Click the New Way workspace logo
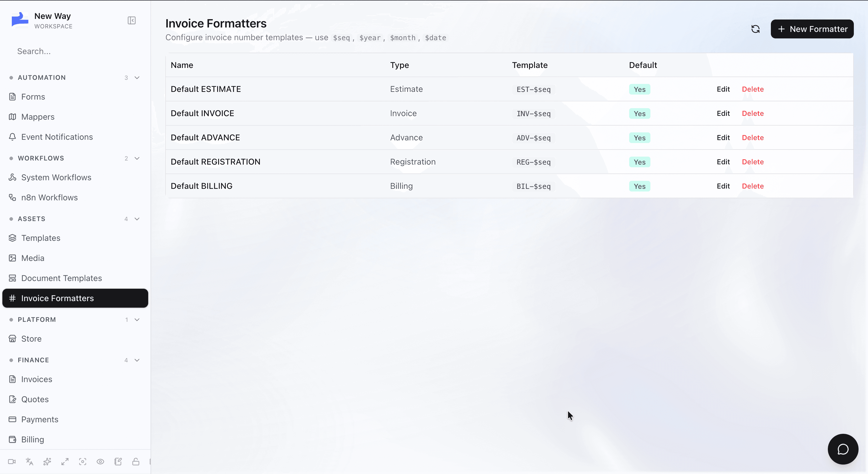 point(20,20)
